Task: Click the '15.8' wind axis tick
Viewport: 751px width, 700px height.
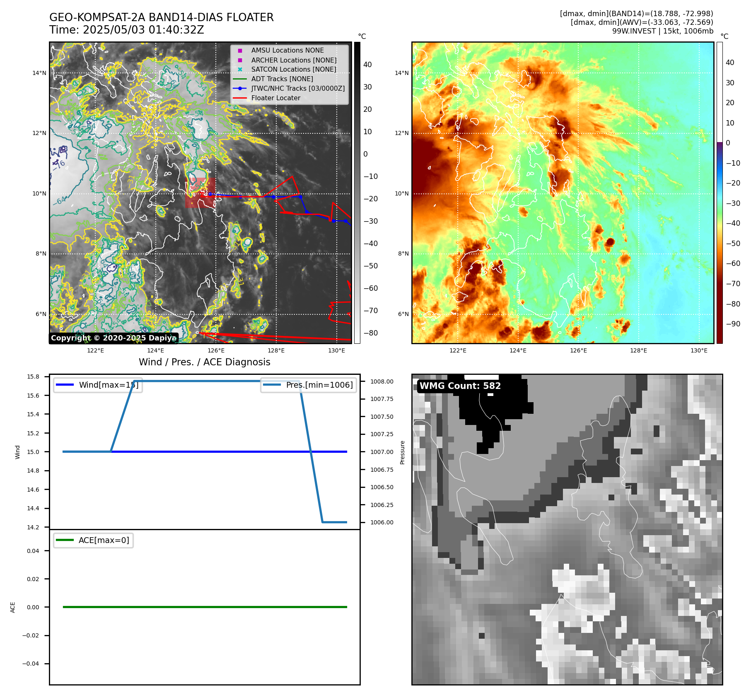Action: (x=33, y=377)
